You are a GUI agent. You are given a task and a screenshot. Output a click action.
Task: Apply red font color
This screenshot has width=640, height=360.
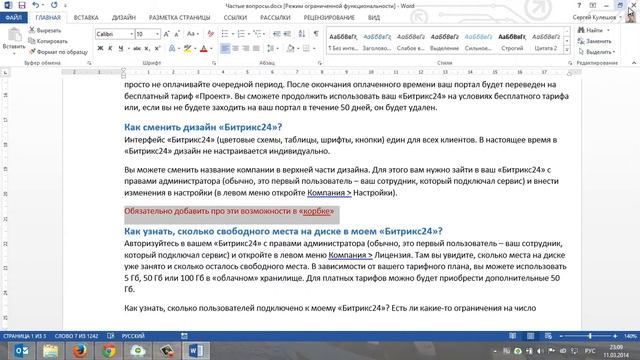[204, 49]
